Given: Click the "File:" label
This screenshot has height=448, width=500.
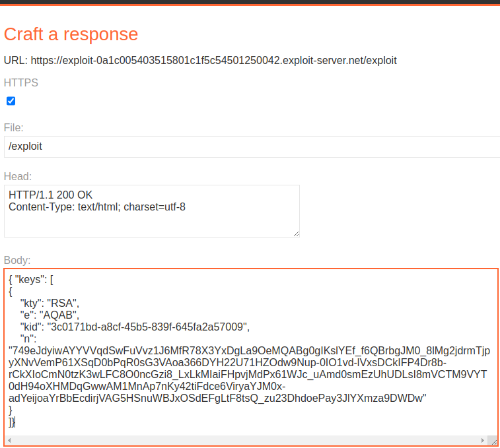Looking at the screenshot, I should tap(14, 128).
